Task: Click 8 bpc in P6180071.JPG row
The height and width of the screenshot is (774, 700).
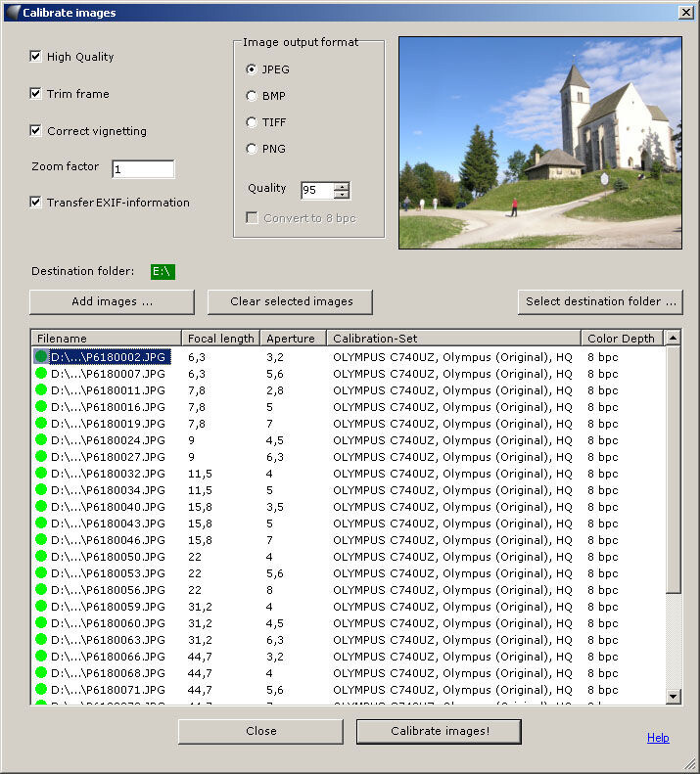Action: tap(603, 690)
